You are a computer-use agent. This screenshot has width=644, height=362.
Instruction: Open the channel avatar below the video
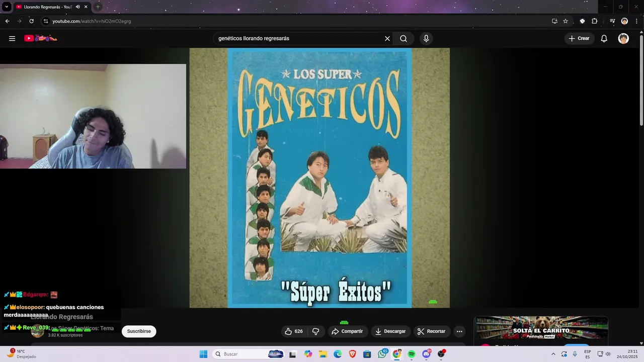pyautogui.click(x=37, y=331)
